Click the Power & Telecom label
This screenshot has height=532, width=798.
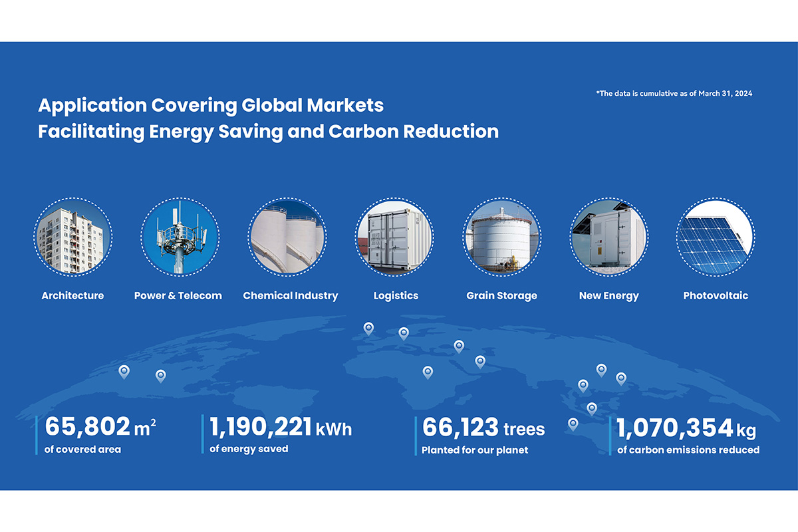click(x=178, y=295)
